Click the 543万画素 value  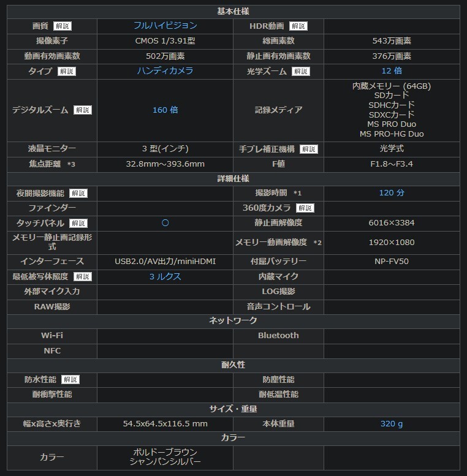(x=392, y=41)
